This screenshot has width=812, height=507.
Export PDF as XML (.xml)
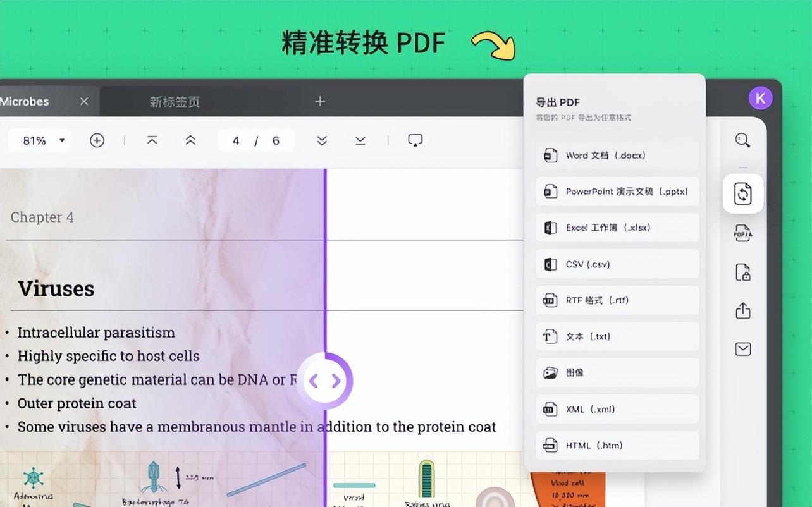point(617,409)
